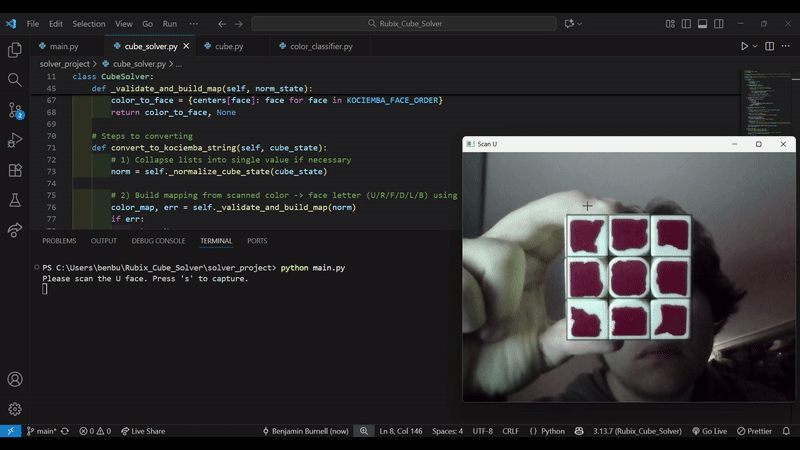This screenshot has height=450, width=800.
Task: Click the Copilot status bar icon
Action: (x=579, y=431)
